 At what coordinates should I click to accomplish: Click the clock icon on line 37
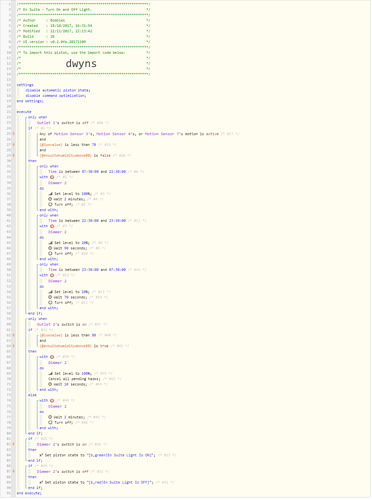pyautogui.click(x=50, y=199)
